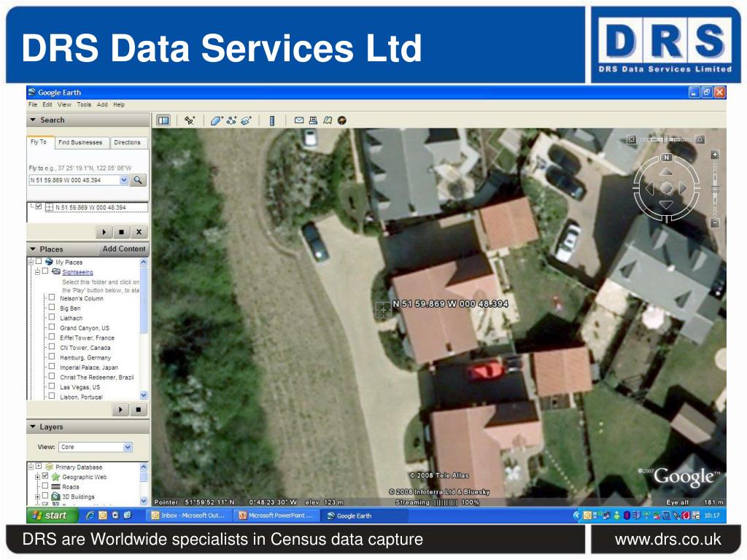Play search results tour
747x560 pixels.
point(104,233)
